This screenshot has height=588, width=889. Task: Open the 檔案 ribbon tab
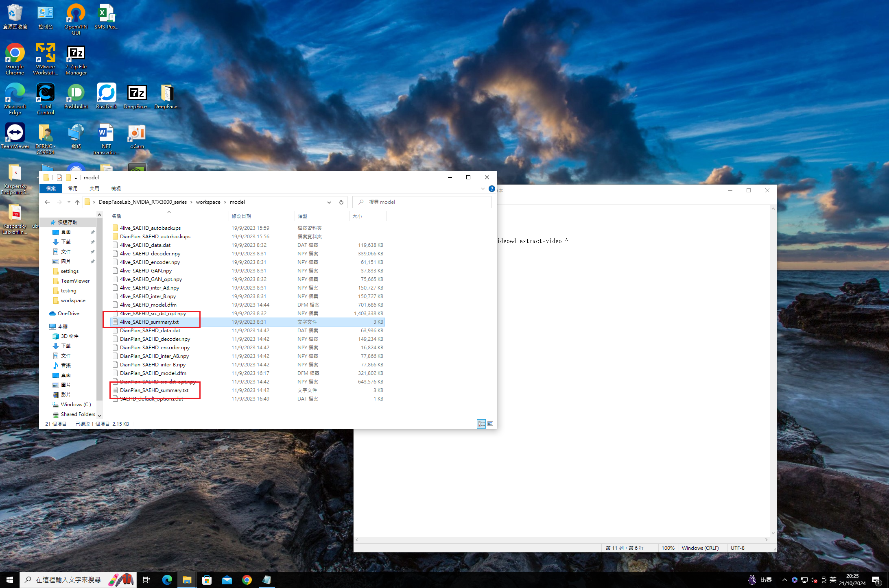[x=51, y=189]
